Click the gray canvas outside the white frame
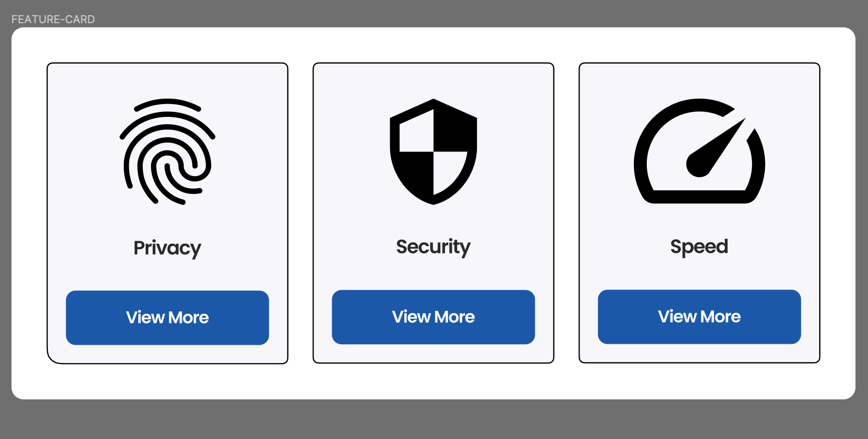This screenshot has width=868, height=439. 434,419
